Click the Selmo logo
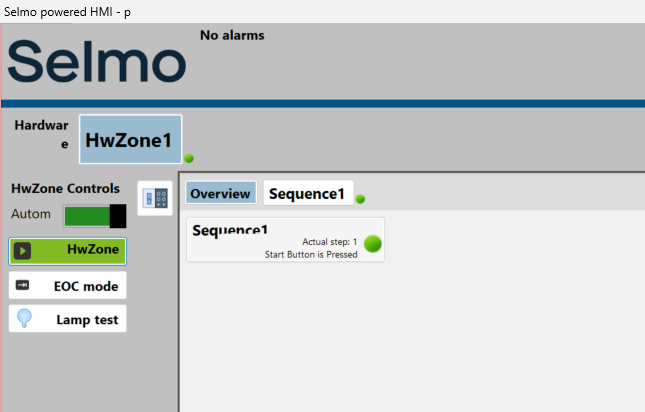Screen dimensions: 645x412 tap(97, 62)
